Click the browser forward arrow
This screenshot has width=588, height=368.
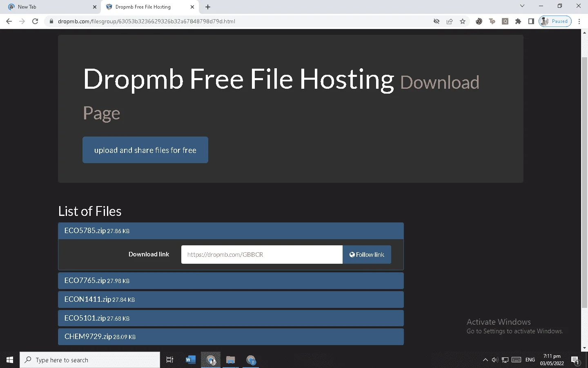click(x=22, y=21)
